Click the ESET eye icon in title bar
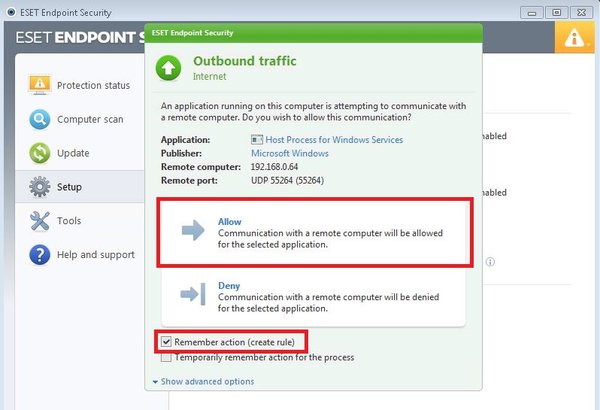Image resolution: width=600 pixels, height=410 pixels. click(11, 12)
